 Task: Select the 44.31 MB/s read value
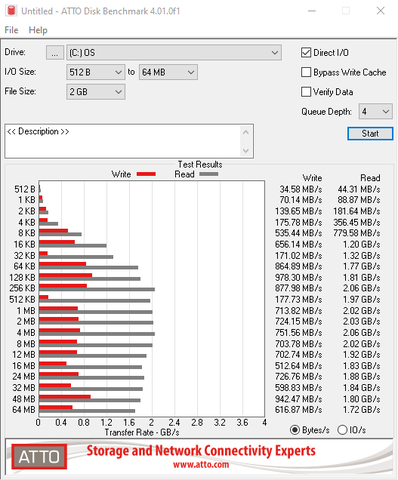click(x=359, y=189)
